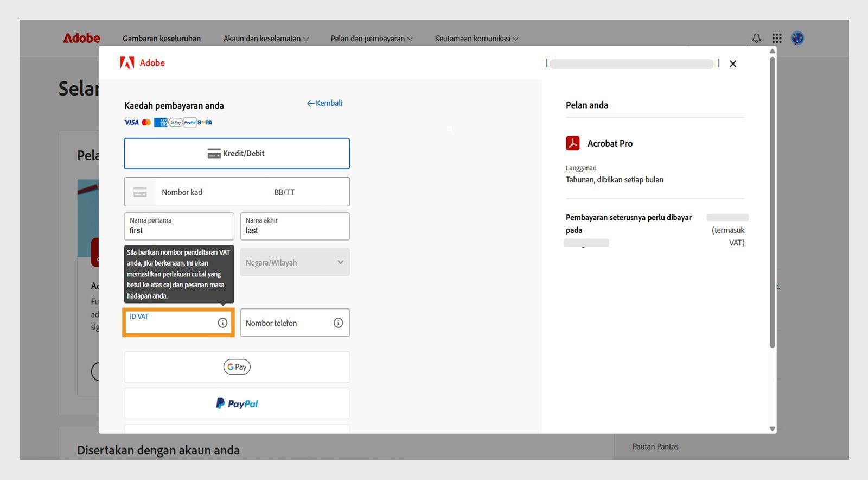Viewport: 868px width, 480px height.
Task: Click the card icon in the Nombor kad field
Action: coord(140,192)
